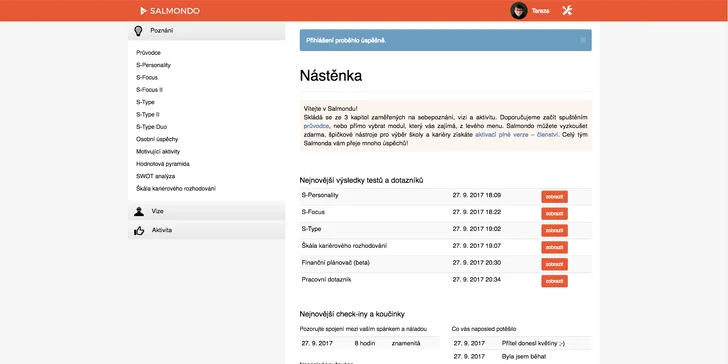Open Osobní úspěchy in the sidebar
The height and width of the screenshot is (364, 728).
point(157,139)
